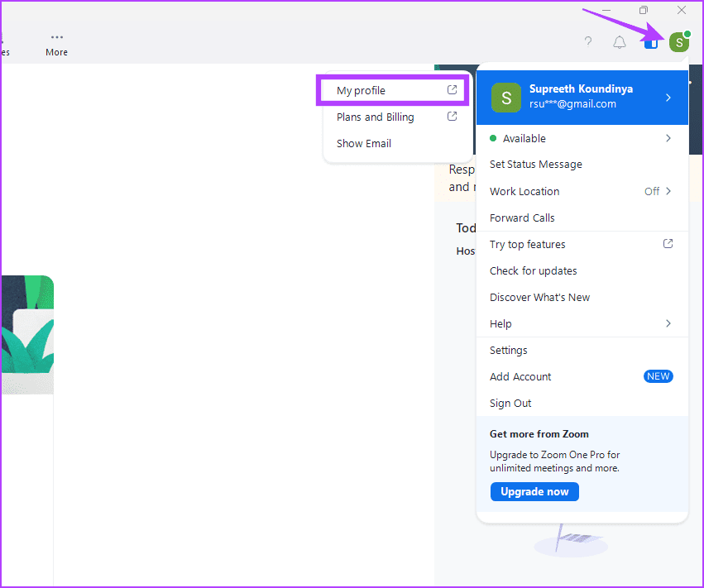Click the Upgrade now button
704x588 pixels.
point(534,491)
